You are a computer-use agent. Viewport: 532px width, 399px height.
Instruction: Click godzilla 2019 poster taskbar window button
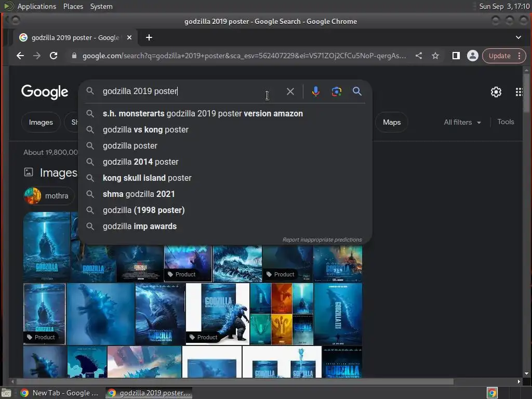[x=149, y=393]
